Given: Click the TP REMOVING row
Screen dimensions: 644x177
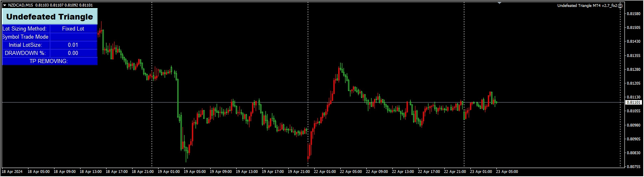Looking at the screenshot, I should point(50,61).
